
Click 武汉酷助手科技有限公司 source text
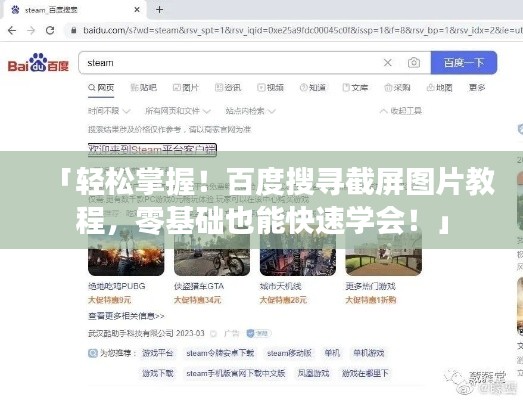point(131,333)
